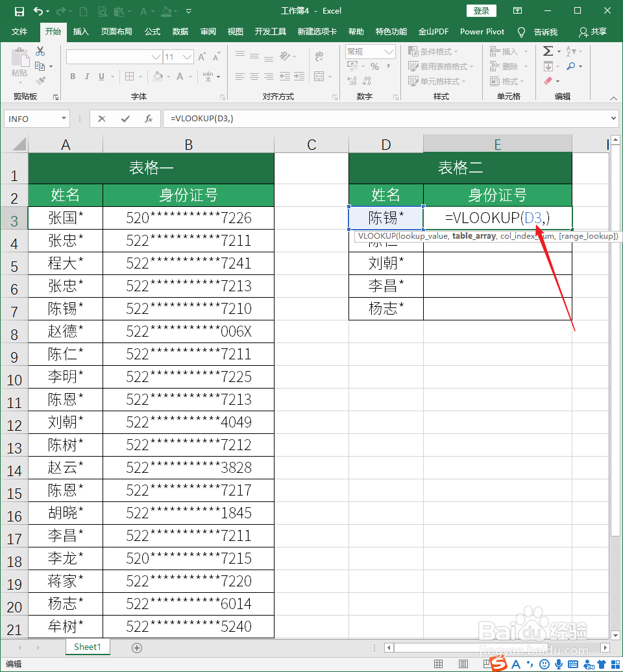Image resolution: width=623 pixels, height=672 pixels.
Task: Click the Bold formatting icon
Action: click(73, 77)
